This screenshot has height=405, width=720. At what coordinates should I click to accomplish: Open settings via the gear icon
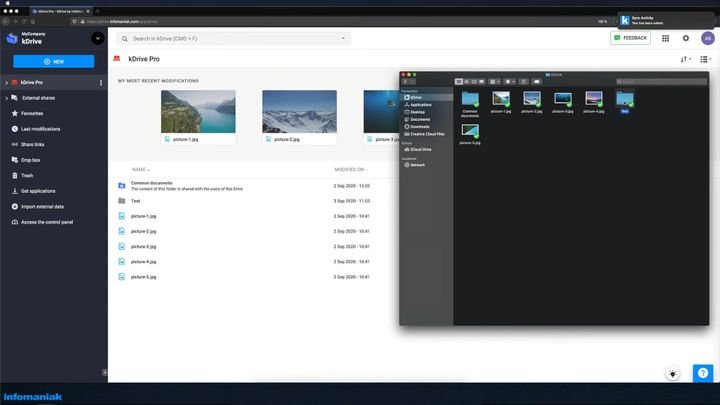pyautogui.click(x=686, y=38)
